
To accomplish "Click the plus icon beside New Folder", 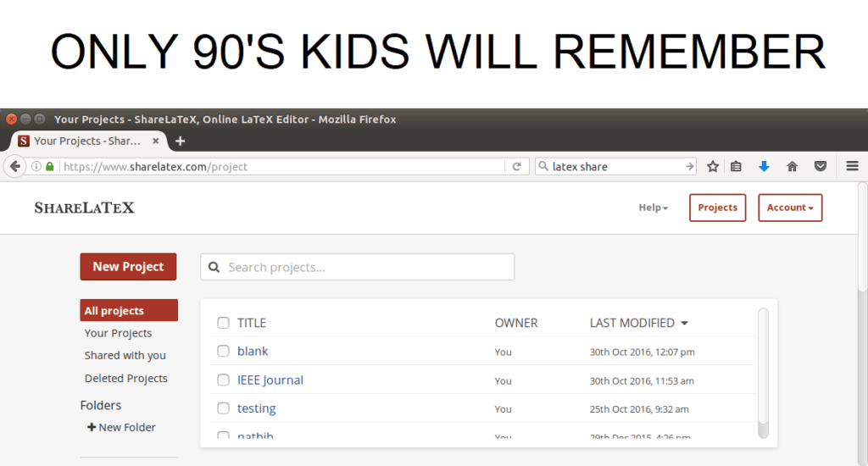I will [x=92, y=427].
